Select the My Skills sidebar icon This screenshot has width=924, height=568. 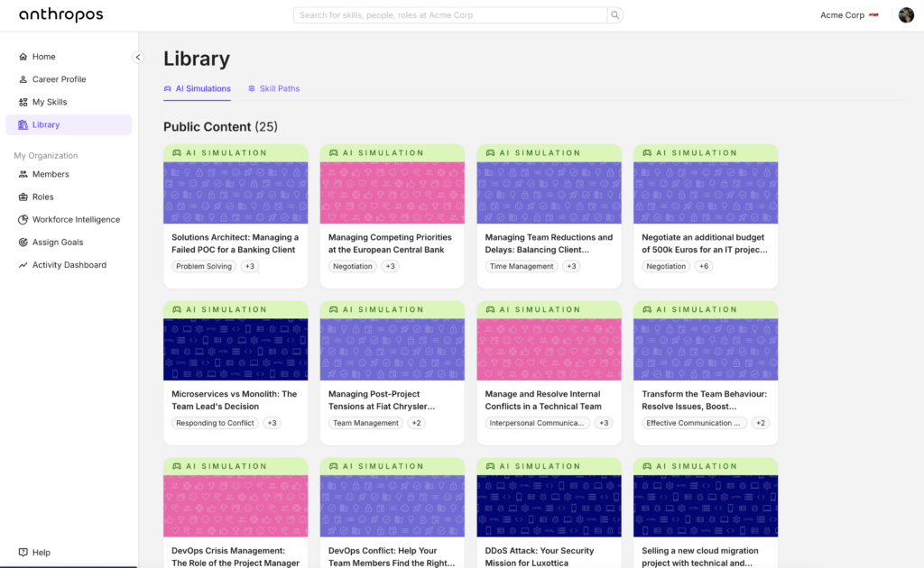(x=23, y=102)
